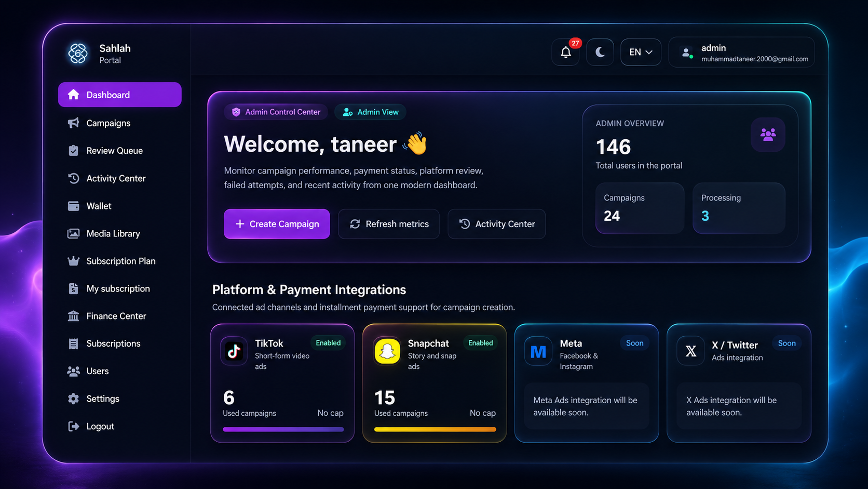This screenshot has width=868, height=489.
Task: Click the Admin View badge
Action: tap(371, 112)
